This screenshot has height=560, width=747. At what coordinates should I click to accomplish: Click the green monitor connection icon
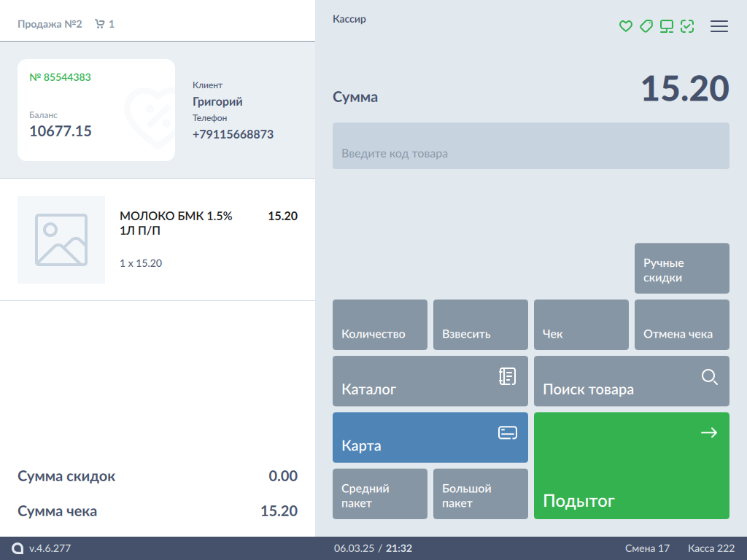click(x=666, y=26)
